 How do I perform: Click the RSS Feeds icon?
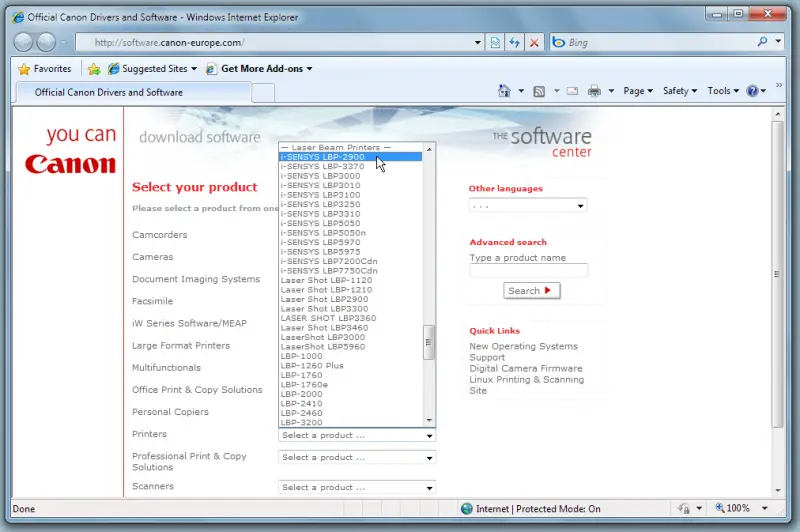point(539,91)
